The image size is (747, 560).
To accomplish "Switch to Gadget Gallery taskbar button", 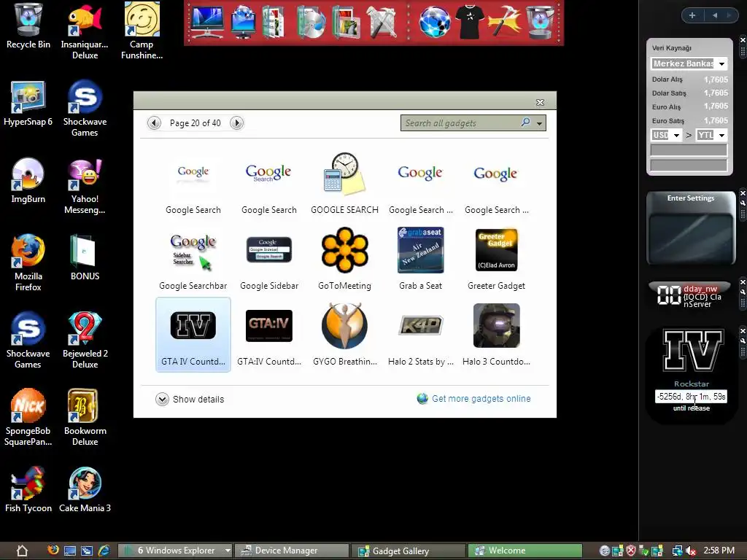I will point(409,551).
